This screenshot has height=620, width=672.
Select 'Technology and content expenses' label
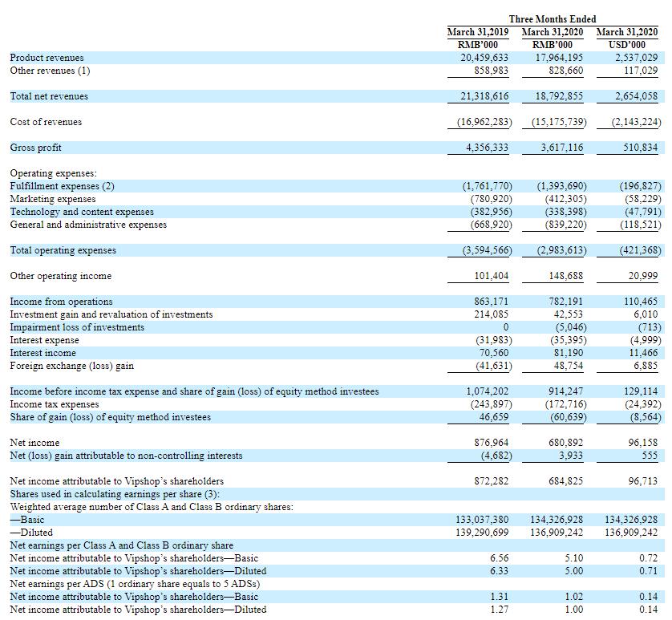(x=82, y=212)
